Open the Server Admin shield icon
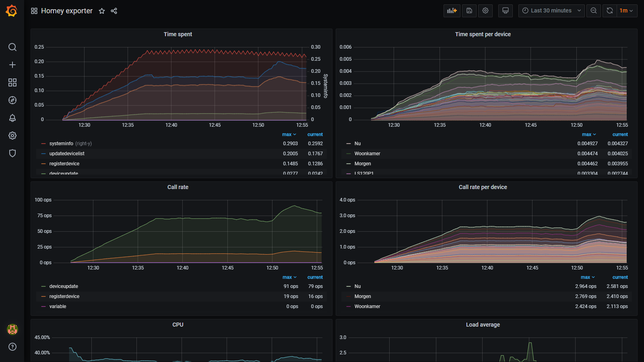Viewport: 644px width, 362px height. (x=12, y=153)
